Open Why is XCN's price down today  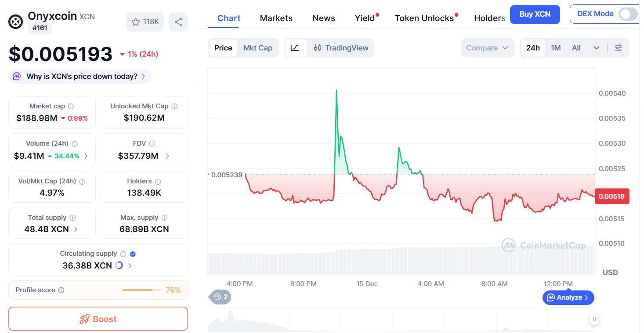80,76
